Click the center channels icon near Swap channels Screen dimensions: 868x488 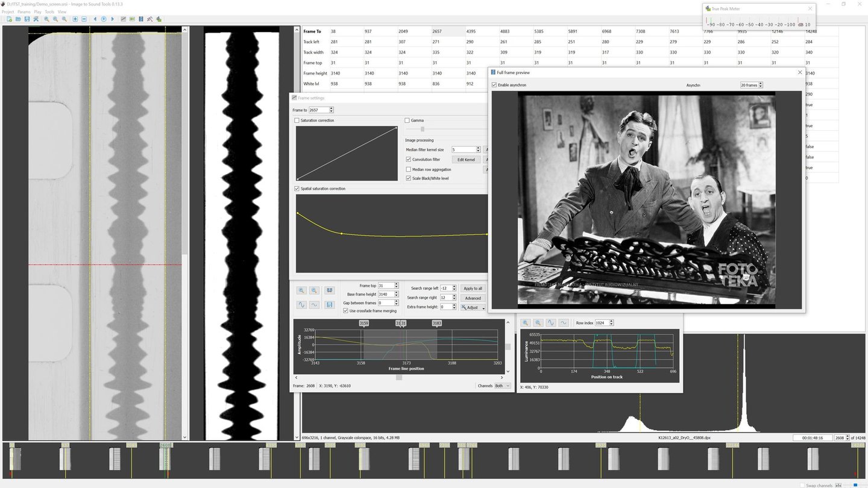click(838, 485)
